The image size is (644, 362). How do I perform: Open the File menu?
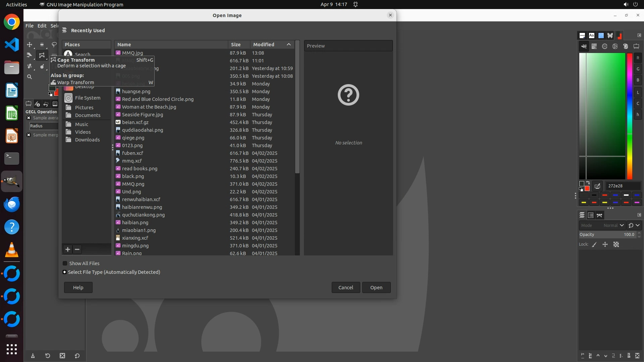pos(30,26)
